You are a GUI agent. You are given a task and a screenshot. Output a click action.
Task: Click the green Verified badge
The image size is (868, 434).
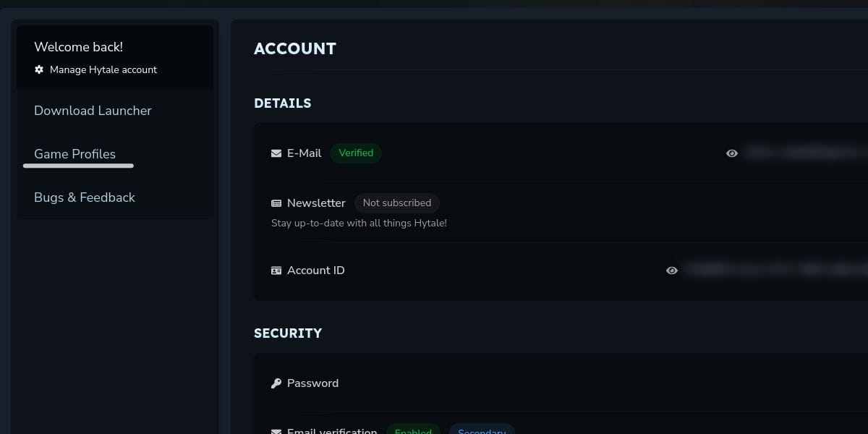[x=356, y=153]
